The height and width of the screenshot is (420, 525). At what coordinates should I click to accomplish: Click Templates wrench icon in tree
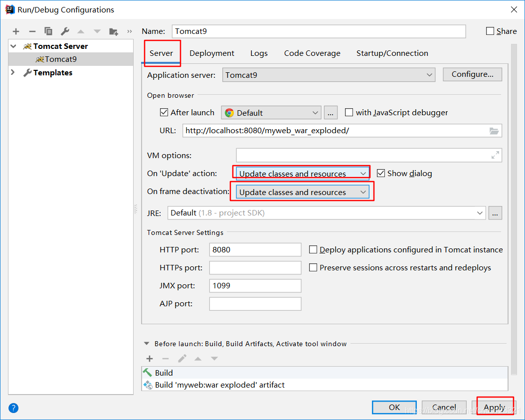point(27,73)
